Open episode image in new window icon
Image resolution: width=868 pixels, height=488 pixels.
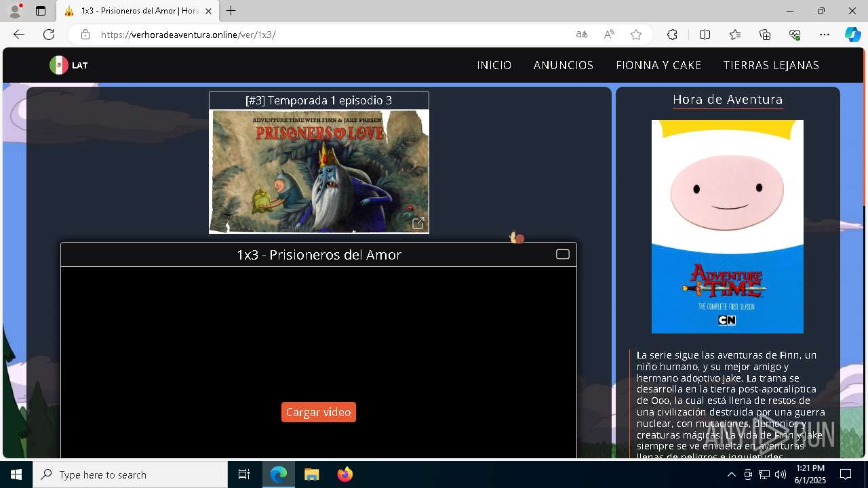coord(418,223)
